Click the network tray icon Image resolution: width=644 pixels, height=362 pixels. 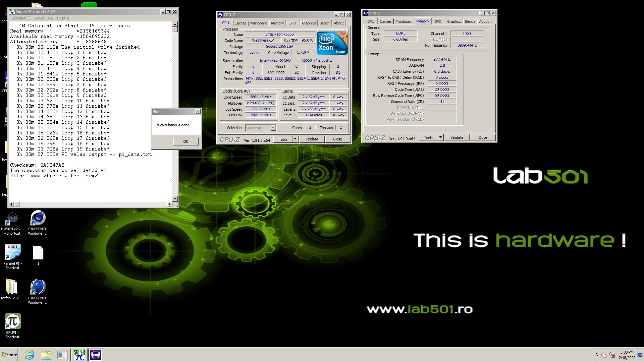pos(612,355)
